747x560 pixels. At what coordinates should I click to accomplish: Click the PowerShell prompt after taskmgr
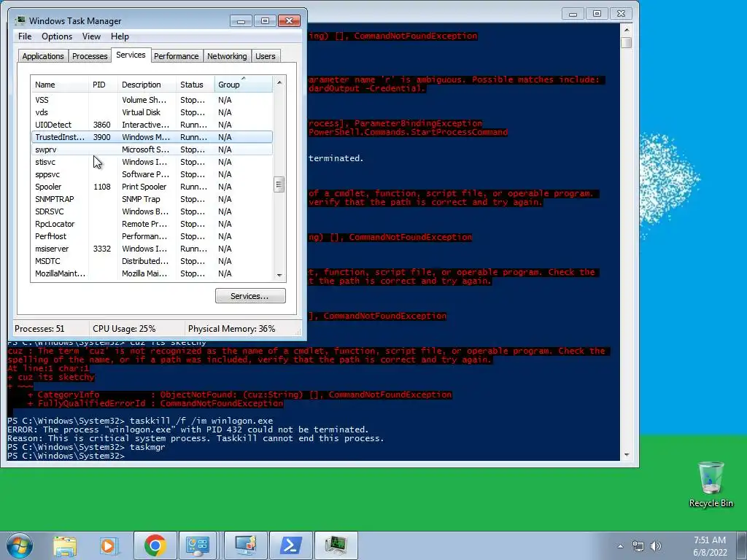(x=66, y=456)
